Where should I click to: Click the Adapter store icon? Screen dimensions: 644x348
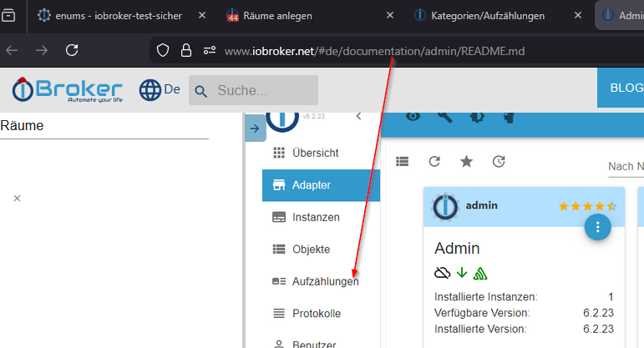(x=279, y=185)
